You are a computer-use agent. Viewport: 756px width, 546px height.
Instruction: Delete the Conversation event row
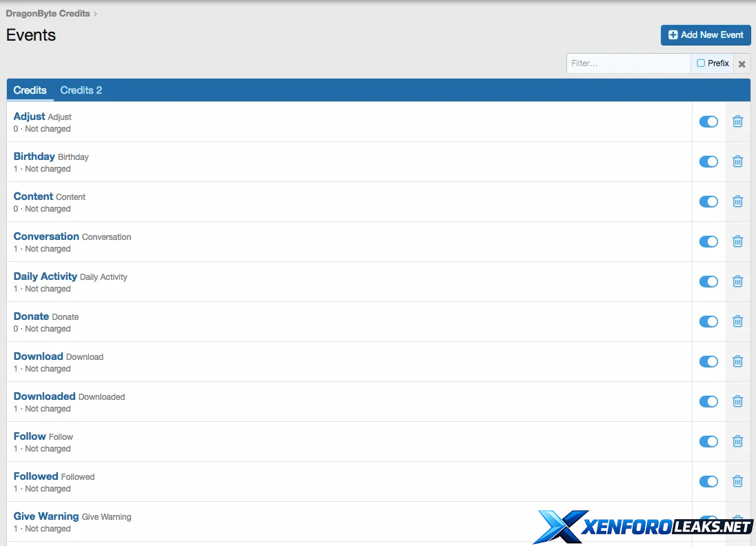pos(737,241)
